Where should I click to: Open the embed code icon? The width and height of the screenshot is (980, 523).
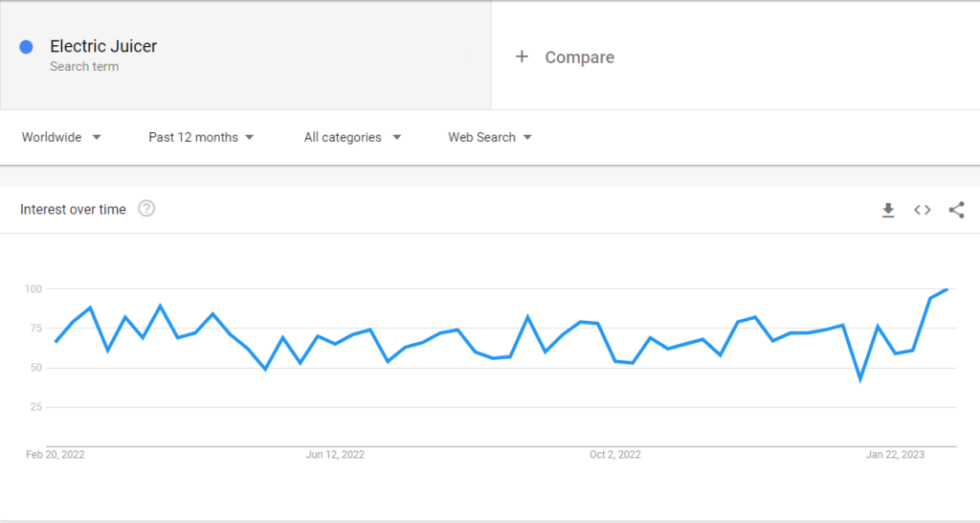(x=923, y=210)
